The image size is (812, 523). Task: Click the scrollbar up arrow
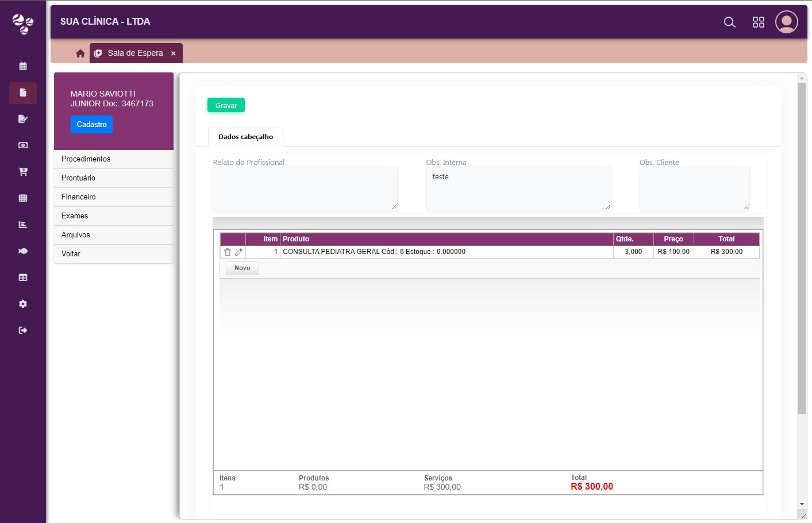pyautogui.click(x=802, y=78)
